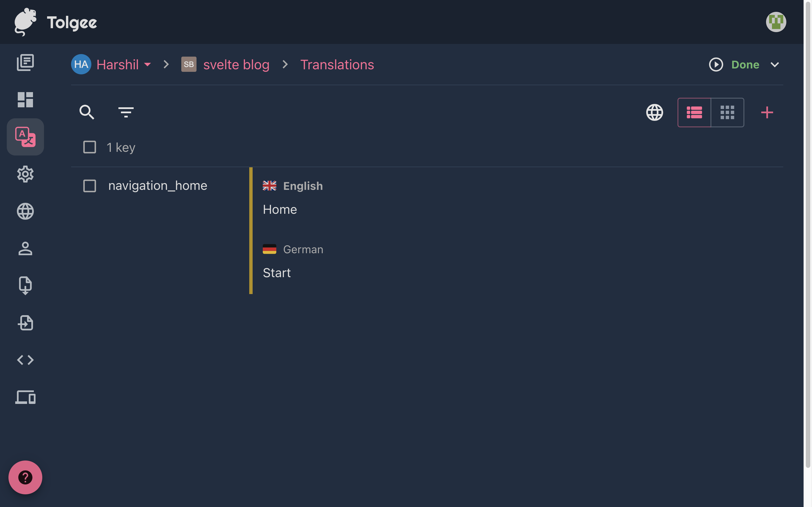Open the Members icon in sidebar
Viewport: 812px width, 507px height.
pyautogui.click(x=25, y=248)
